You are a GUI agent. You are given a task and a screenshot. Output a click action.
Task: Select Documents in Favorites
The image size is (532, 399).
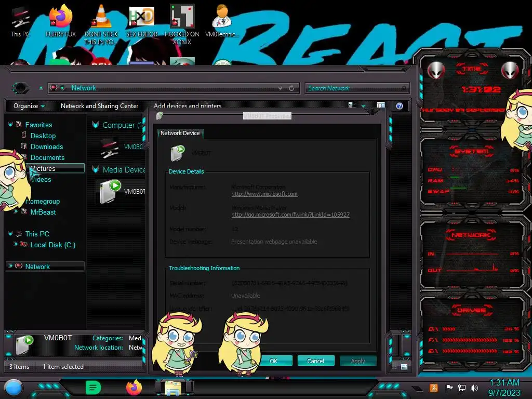click(x=47, y=157)
